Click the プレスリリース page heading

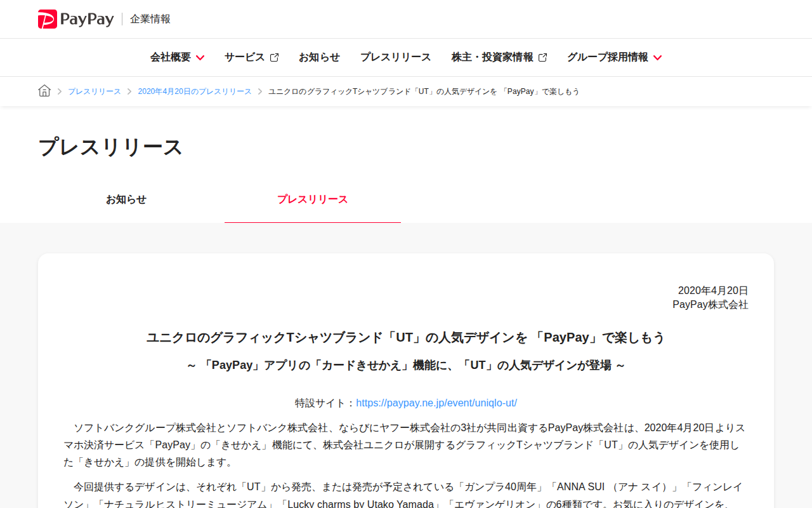click(x=110, y=147)
